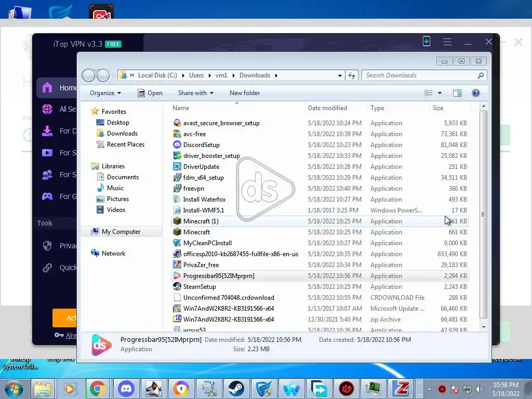
Task: Select the freevpn installer icon
Action: click(x=177, y=188)
